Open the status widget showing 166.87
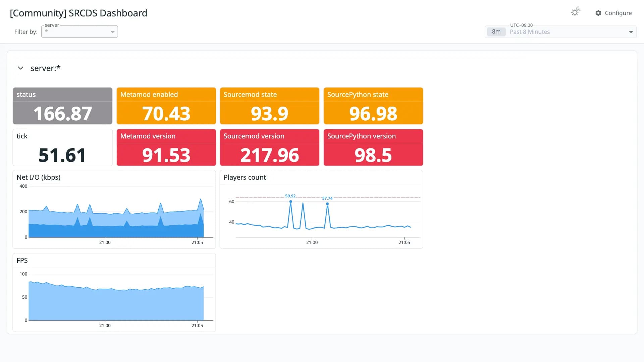The image size is (644, 362). pos(62,106)
